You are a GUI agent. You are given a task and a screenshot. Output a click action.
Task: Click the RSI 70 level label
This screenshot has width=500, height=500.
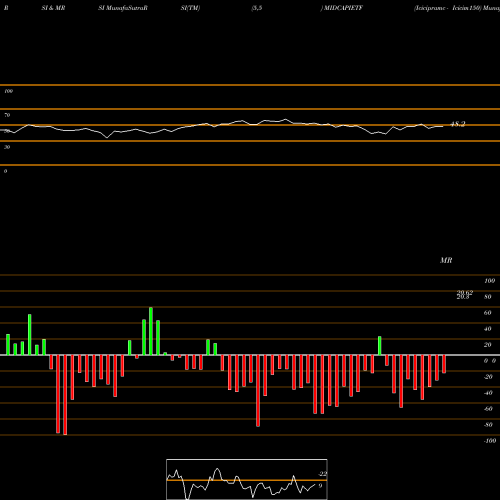click(x=7, y=115)
